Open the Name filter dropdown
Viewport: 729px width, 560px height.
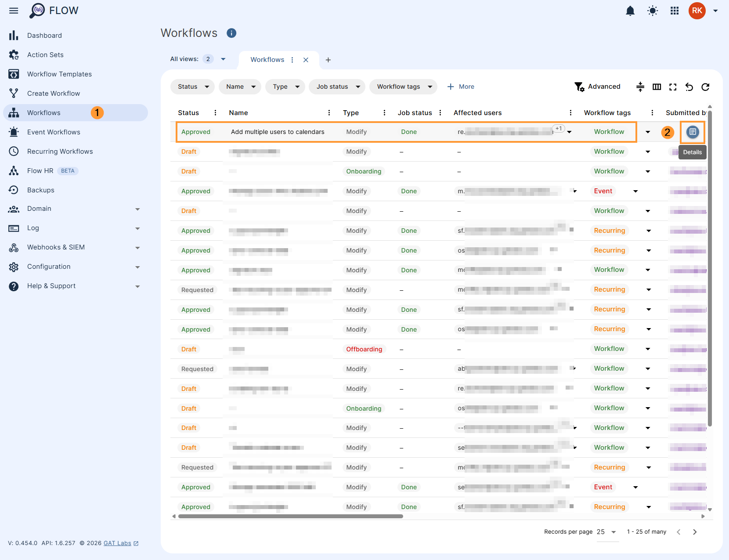point(240,87)
